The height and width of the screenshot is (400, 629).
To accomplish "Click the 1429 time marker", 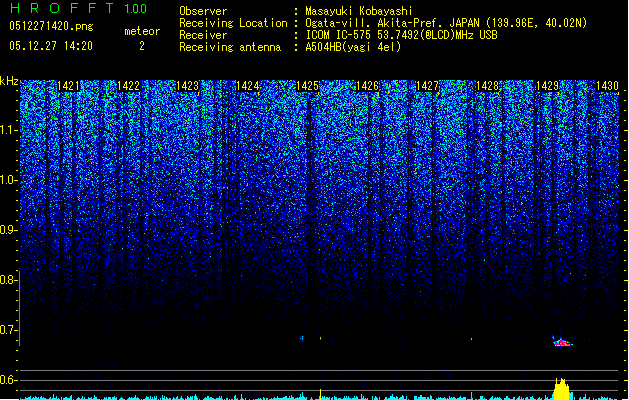I will 548,86.
